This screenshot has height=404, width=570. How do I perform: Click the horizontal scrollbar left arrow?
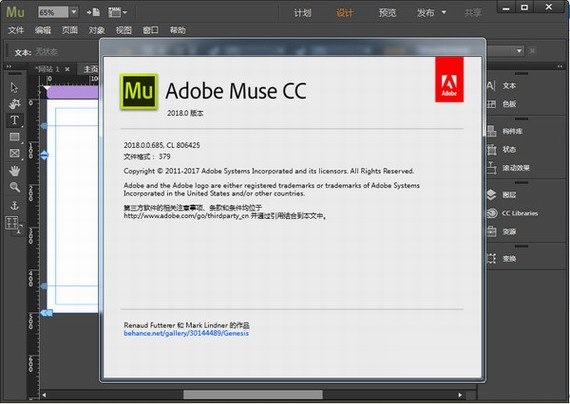[x=44, y=395]
